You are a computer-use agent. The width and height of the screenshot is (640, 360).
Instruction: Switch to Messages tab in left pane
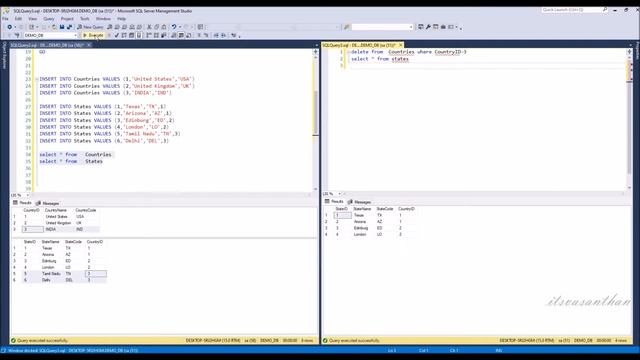tap(48, 203)
